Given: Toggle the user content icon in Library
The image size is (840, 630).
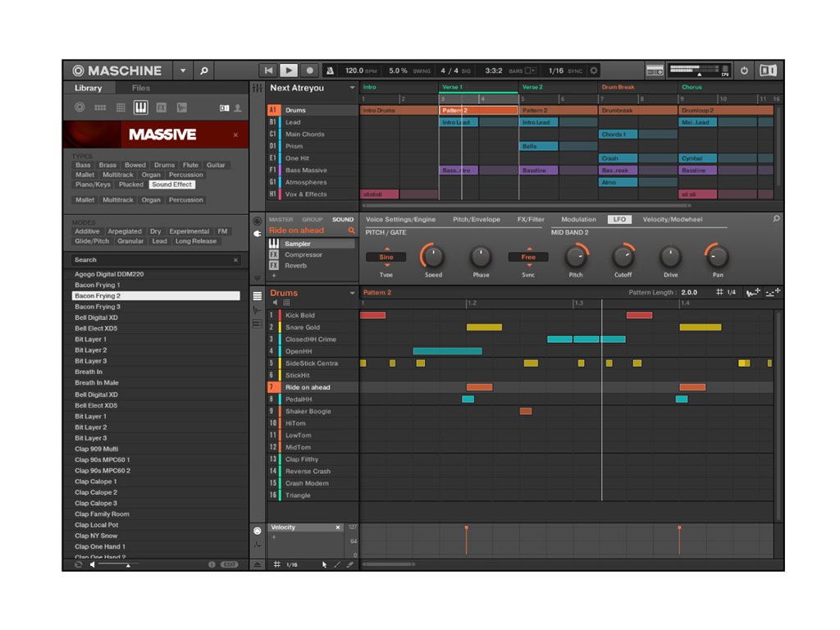Looking at the screenshot, I should [238, 108].
